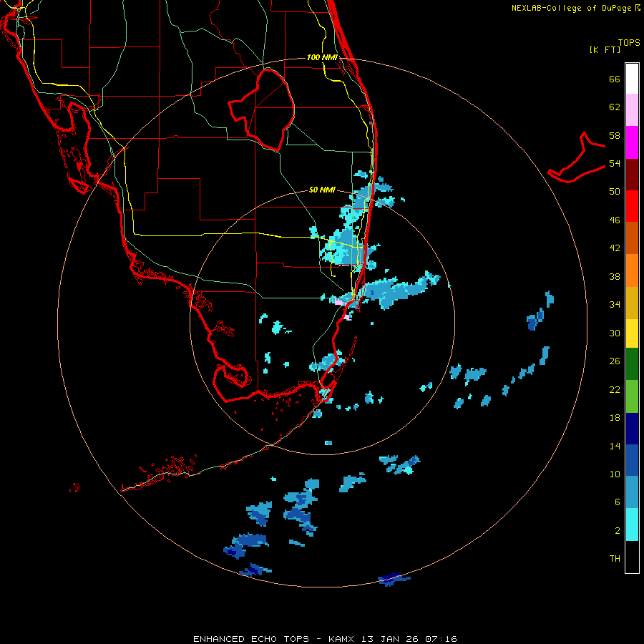This screenshot has height=644, width=644.
Task: Click the 18 legend value
Action: [x=615, y=418]
